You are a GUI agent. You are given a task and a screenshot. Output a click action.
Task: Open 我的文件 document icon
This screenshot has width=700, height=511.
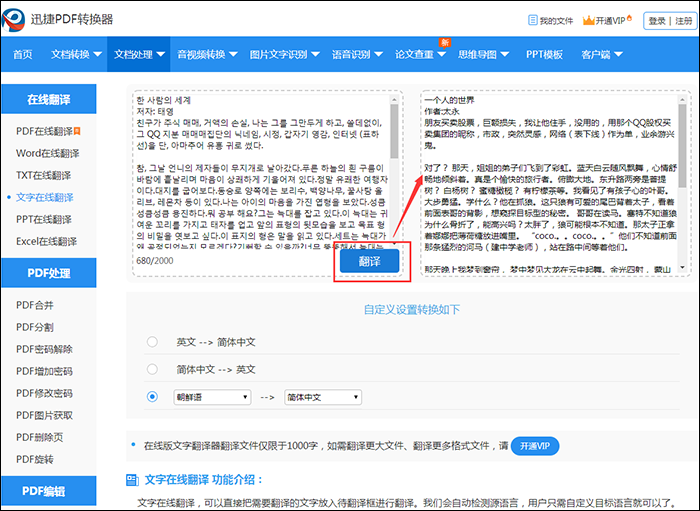pyautogui.click(x=533, y=21)
